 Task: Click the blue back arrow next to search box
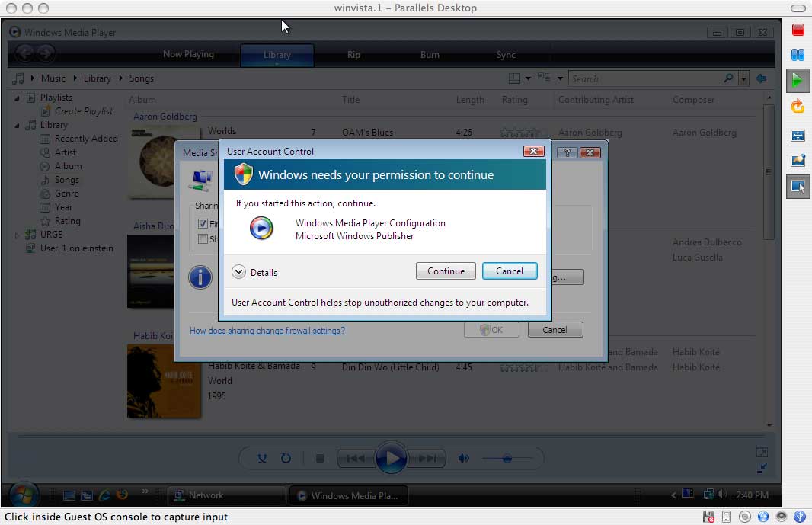[x=761, y=78]
